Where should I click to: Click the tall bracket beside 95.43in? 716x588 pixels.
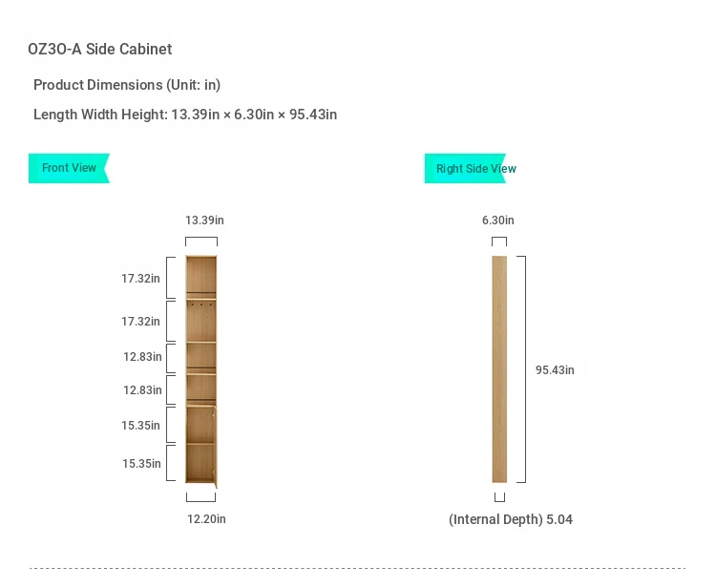point(521,369)
